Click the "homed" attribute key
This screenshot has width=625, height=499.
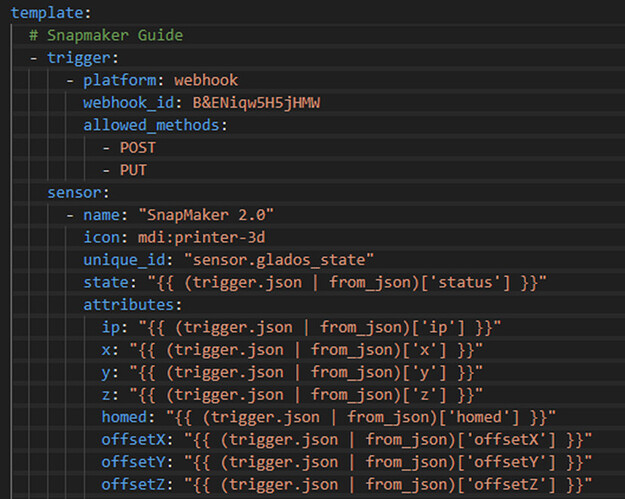[124, 416]
